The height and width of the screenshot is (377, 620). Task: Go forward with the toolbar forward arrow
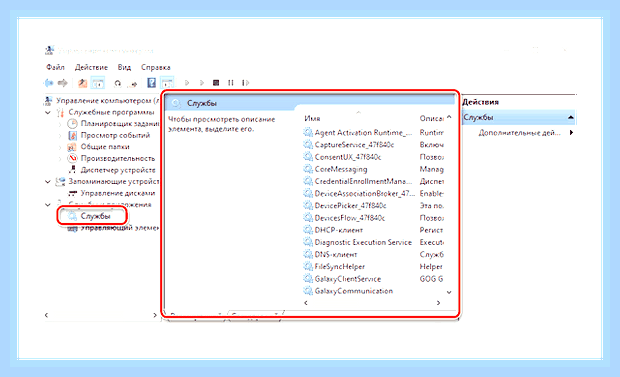click(62, 83)
